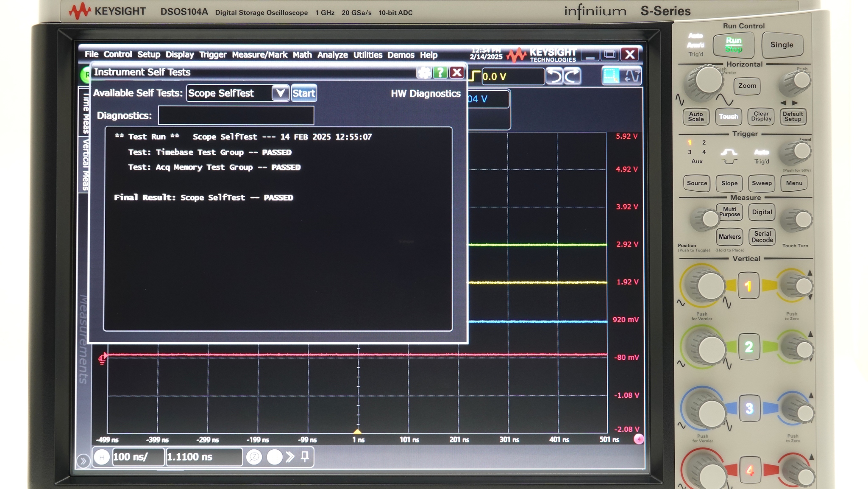The image size is (868, 489).
Task: Click the Multi Purpose button
Action: pyautogui.click(x=729, y=212)
